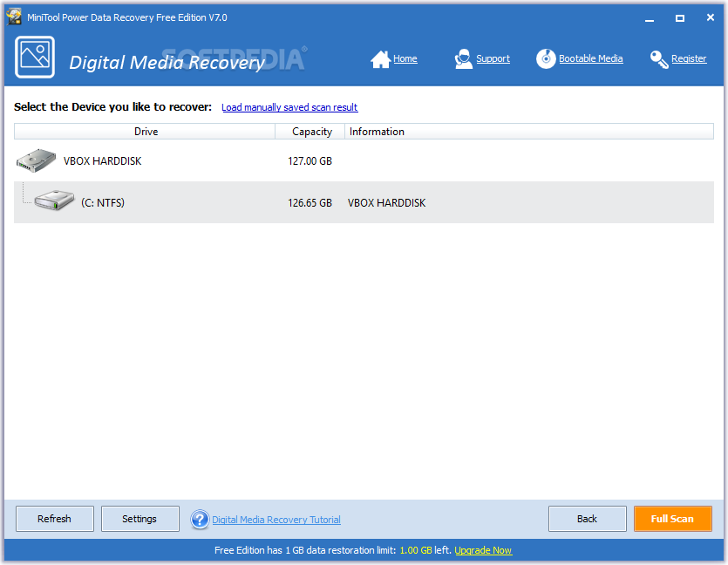Click the Home house icon
The height and width of the screenshot is (565, 728).
pyautogui.click(x=380, y=59)
